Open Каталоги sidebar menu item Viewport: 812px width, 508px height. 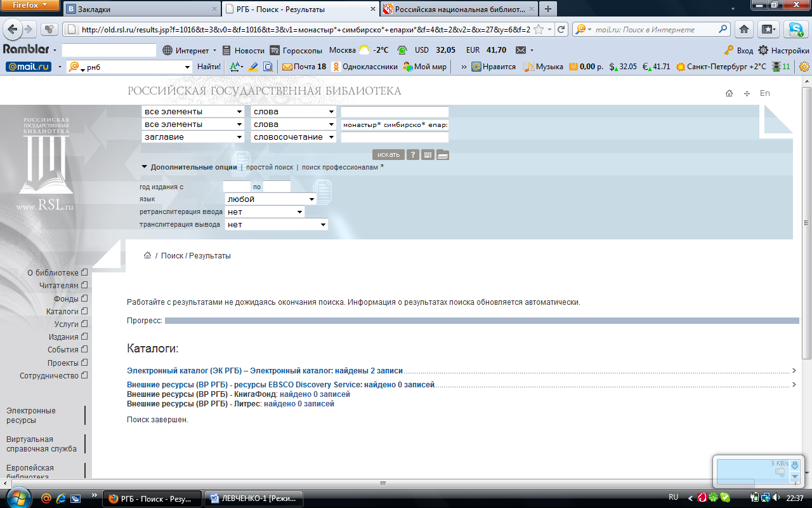[x=67, y=312]
